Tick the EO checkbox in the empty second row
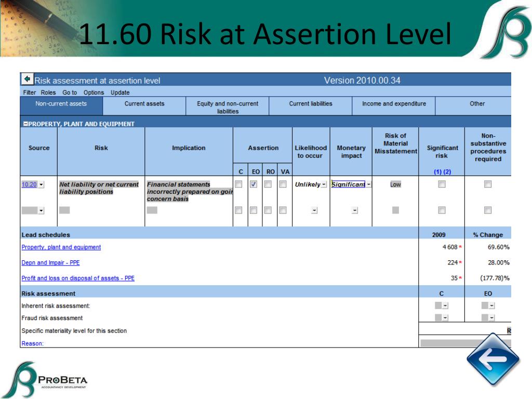This screenshot has height=399, width=532. (254, 210)
